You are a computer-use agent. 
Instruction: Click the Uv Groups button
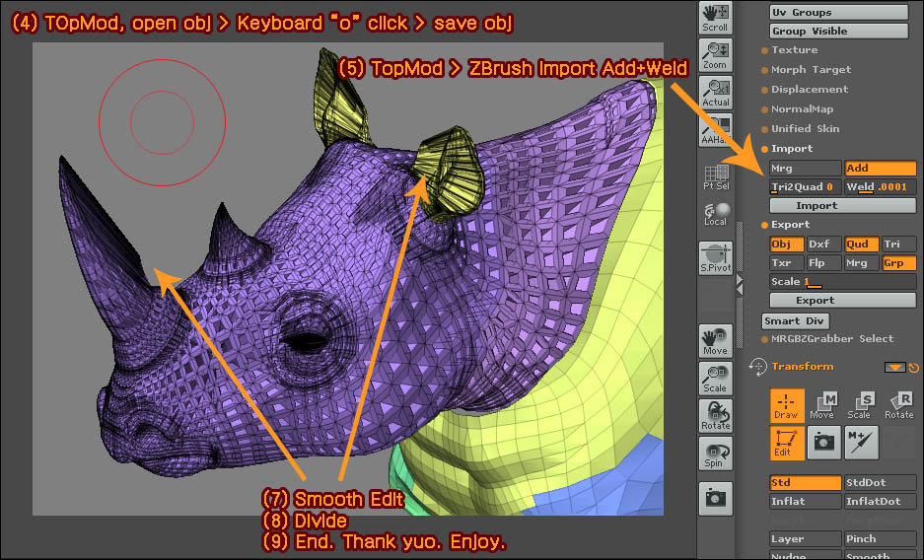click(838, 13)
